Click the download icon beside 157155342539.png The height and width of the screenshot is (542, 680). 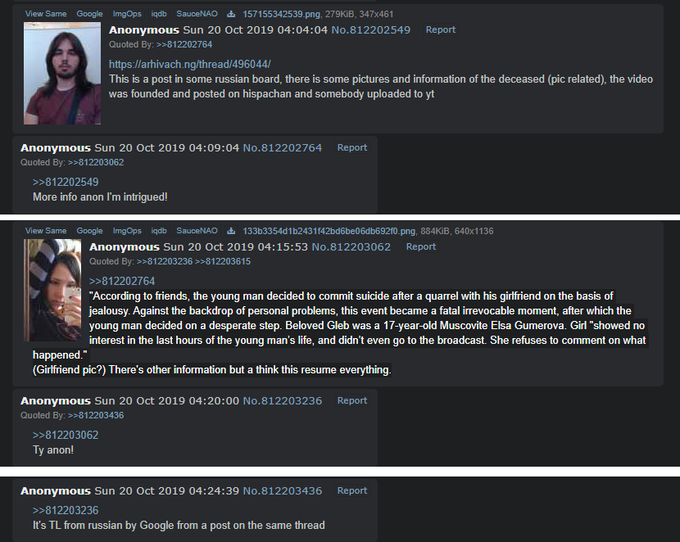[231, 14]
